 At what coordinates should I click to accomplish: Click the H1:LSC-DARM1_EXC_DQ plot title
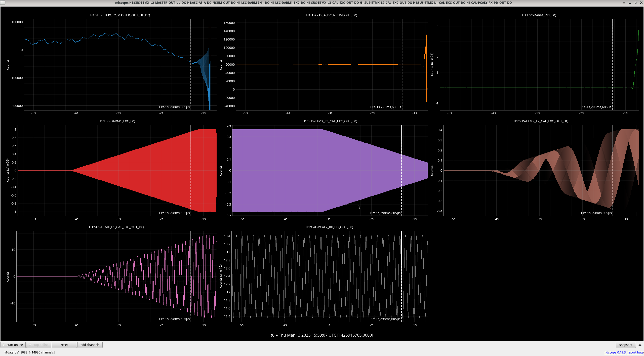pyautogui.click(x=117, y=121)
